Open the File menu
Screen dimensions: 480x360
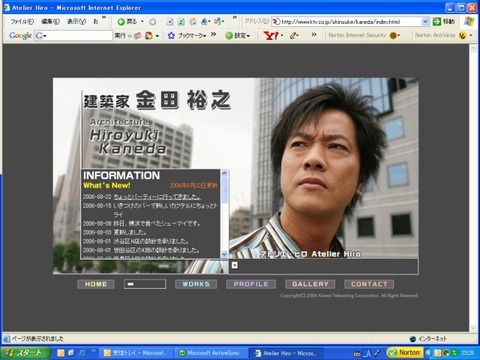coord(22,22)
